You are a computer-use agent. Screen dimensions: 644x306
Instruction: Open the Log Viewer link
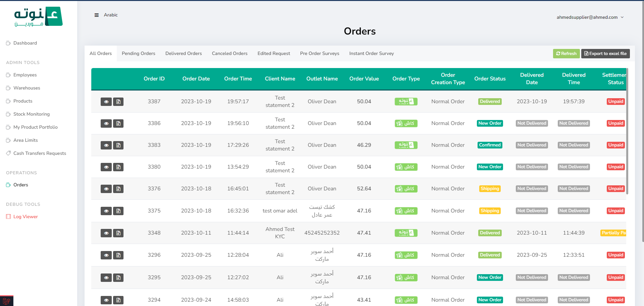(x=26, y=217)
